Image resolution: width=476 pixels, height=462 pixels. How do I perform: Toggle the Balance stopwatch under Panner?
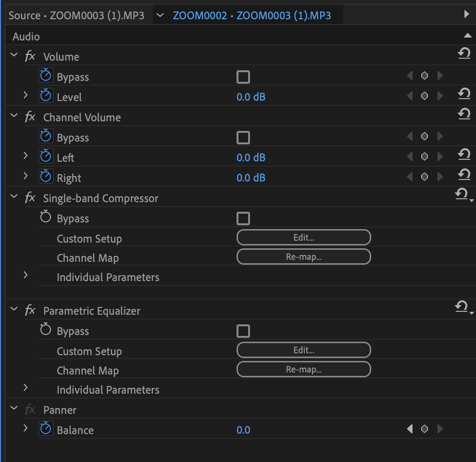pyautogui.click(x=46, y=428)
